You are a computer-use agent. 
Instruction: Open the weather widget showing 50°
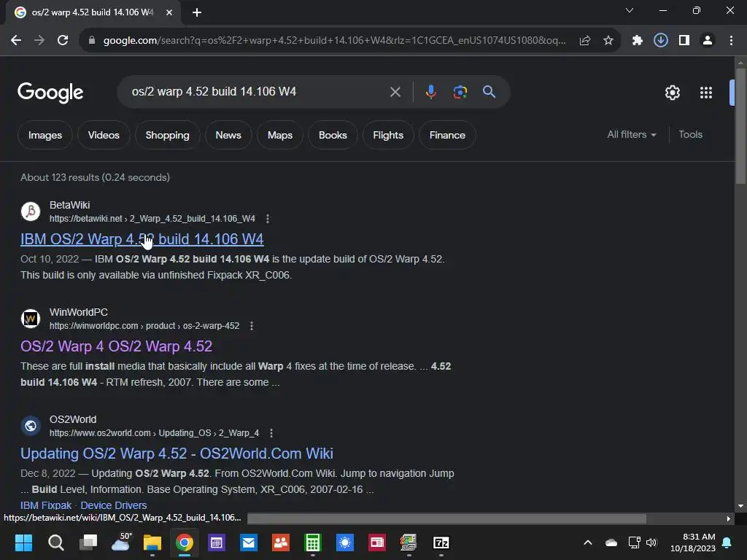[121, 542]
